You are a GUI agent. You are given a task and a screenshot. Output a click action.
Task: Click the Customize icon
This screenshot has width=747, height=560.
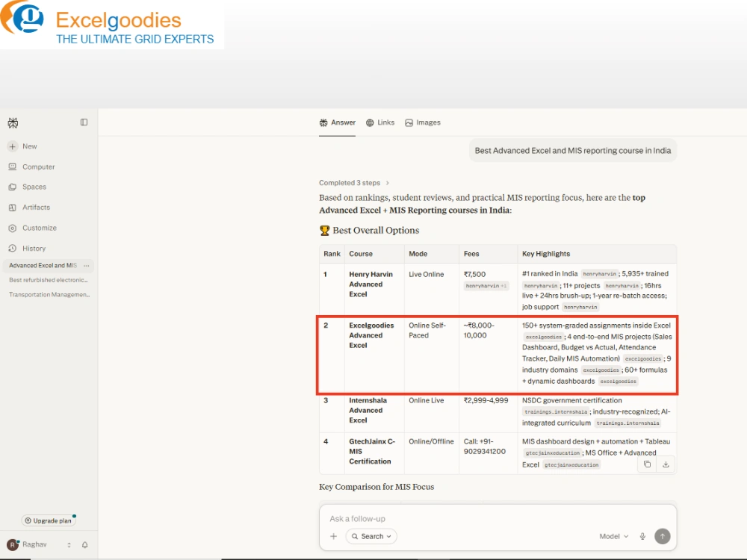[x=13, y=228]
